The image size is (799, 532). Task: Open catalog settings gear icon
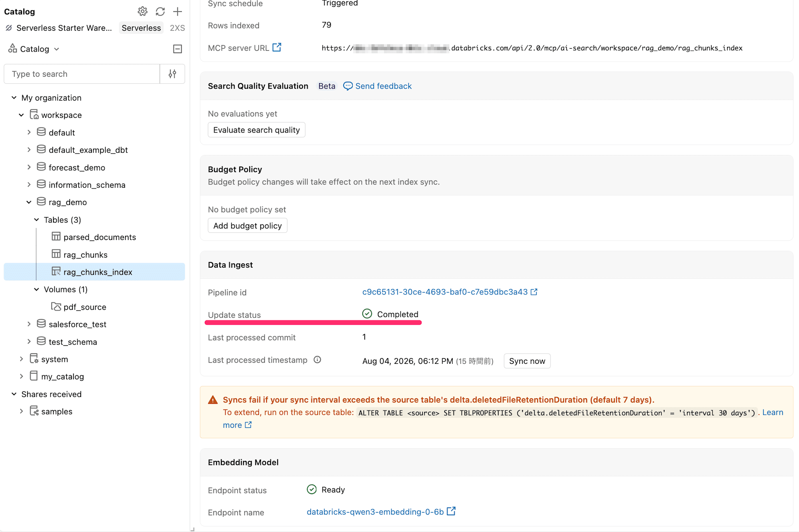tap(143, 12)
